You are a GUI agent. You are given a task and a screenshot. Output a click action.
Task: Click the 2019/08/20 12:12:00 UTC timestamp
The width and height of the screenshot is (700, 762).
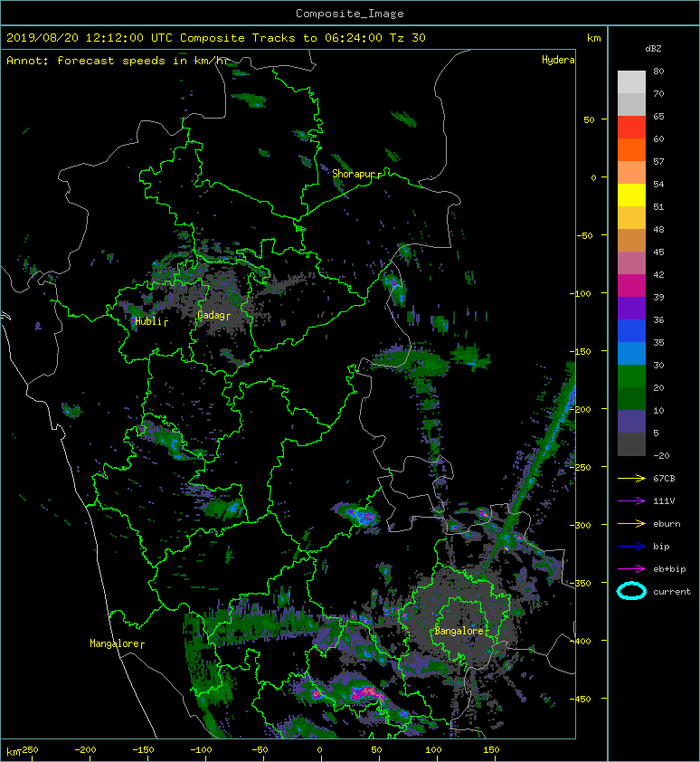[90, 38]
